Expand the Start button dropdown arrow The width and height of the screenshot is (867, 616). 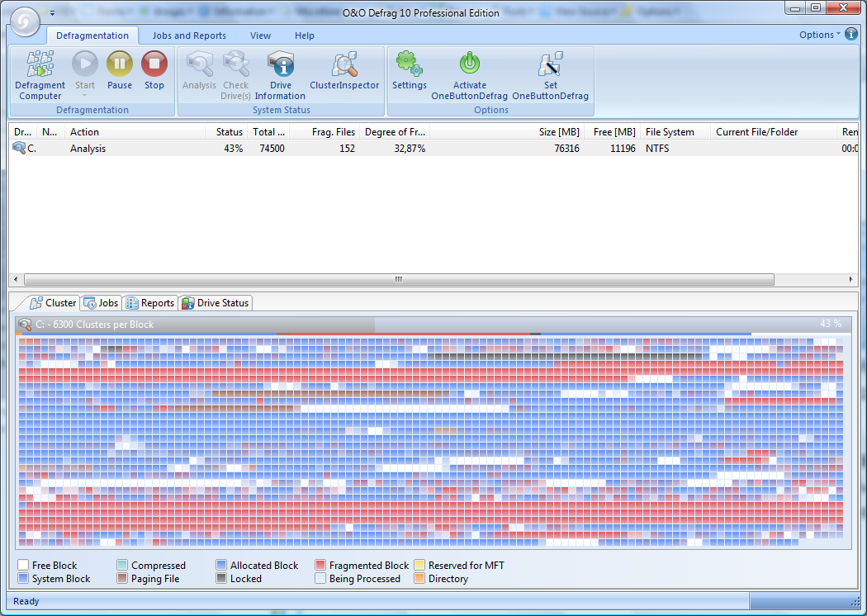pos(85,96)
